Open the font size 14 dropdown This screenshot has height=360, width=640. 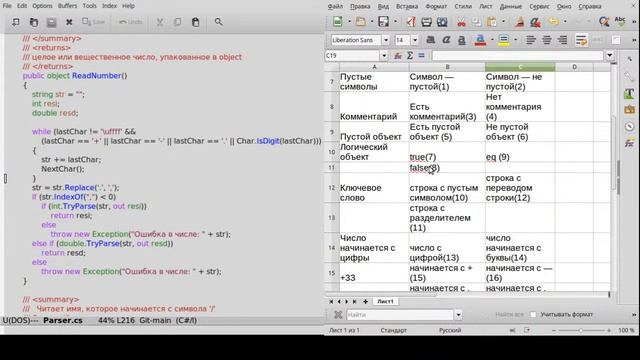pyautogui.click(x=415, y=40)
